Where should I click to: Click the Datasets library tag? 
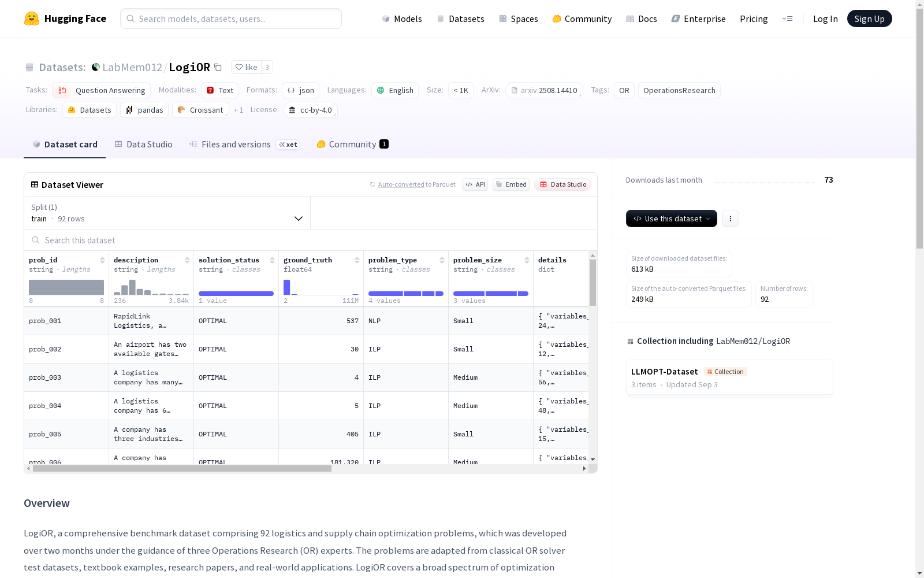(x=90, y=110)
